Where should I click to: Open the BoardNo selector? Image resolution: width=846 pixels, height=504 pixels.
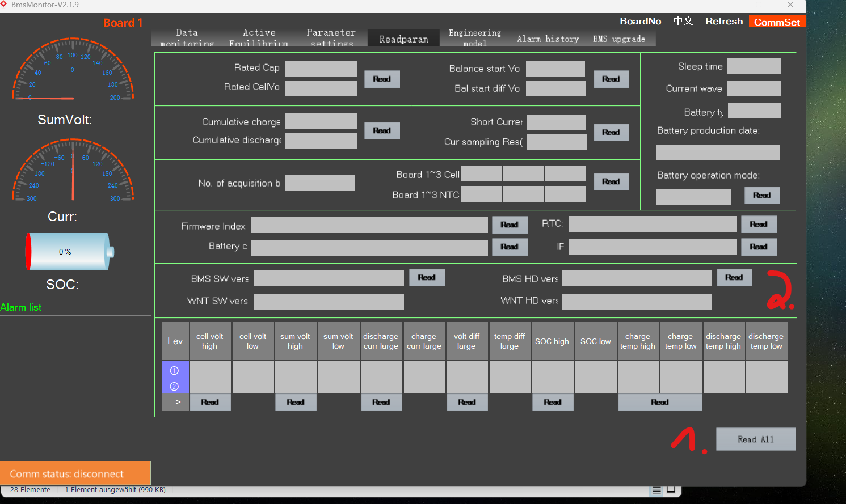pos(640,21)
